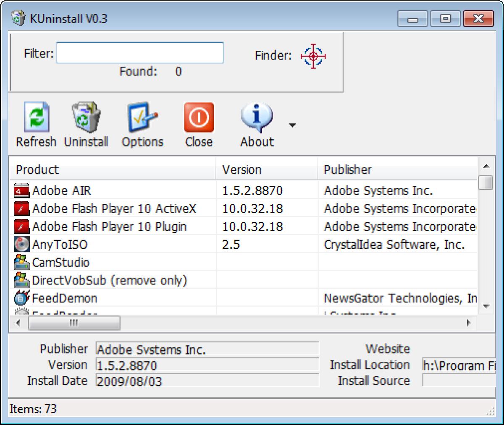Sort the list by the Product column header
Viewport: 504px width, 425px height.
[x=113, y=169]
